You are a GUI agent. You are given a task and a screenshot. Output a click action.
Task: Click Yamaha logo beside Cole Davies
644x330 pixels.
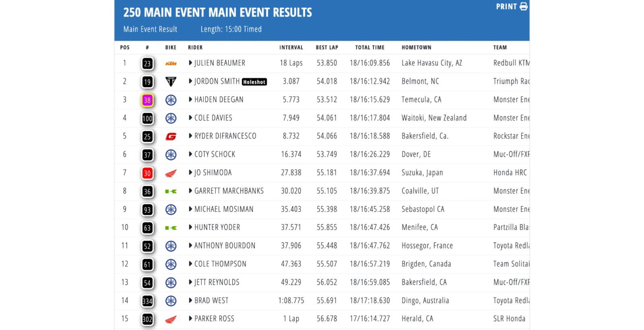tap(171, 118)
